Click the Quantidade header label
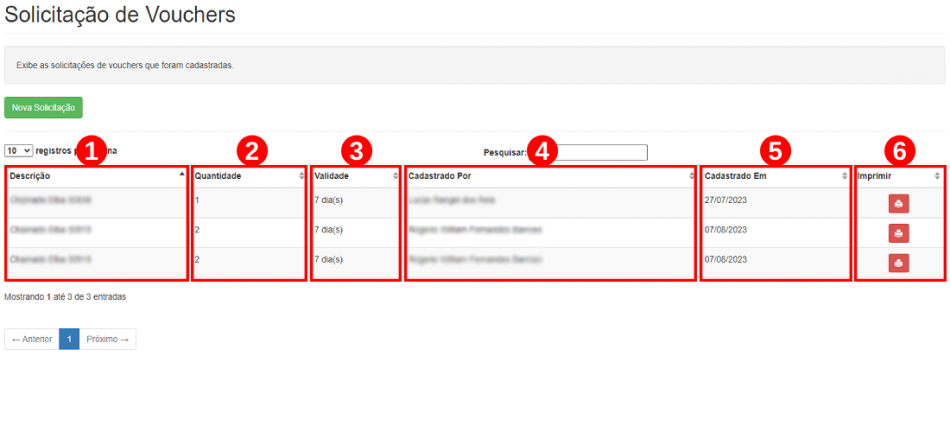Image resolution: width=950 pixels, height=432 pixels. [x=218, y=176]
